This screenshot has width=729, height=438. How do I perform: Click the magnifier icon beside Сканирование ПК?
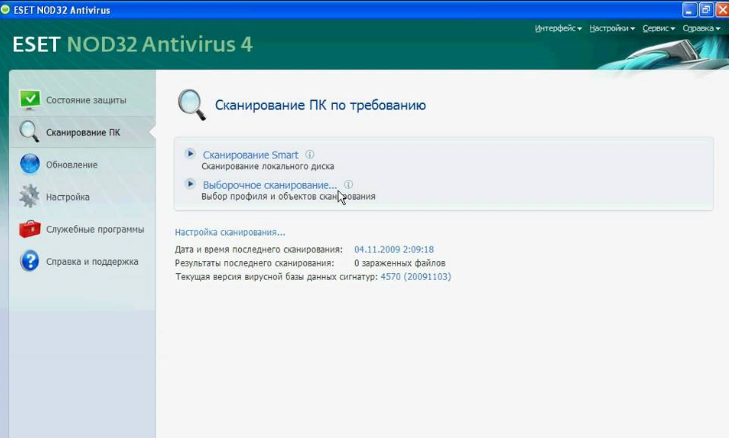pyautogui.click(x=29, y=132)
